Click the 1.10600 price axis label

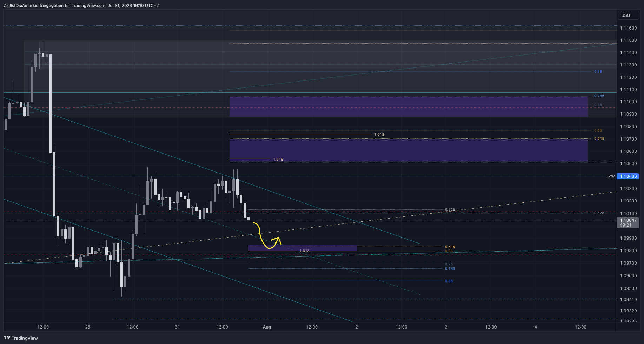pos(628,151)
